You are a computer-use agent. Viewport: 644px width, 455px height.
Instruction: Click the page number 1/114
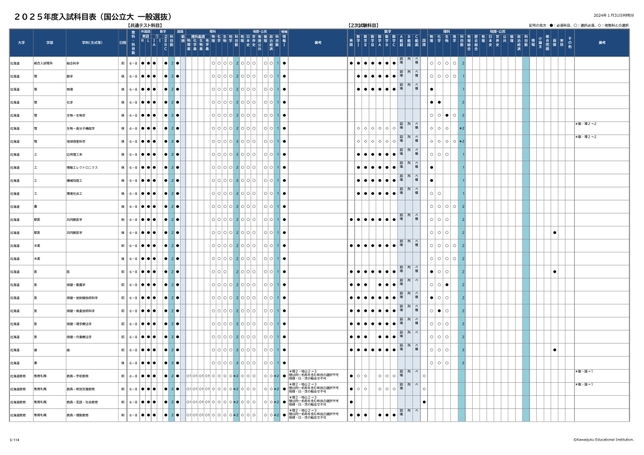coord(15,438)
